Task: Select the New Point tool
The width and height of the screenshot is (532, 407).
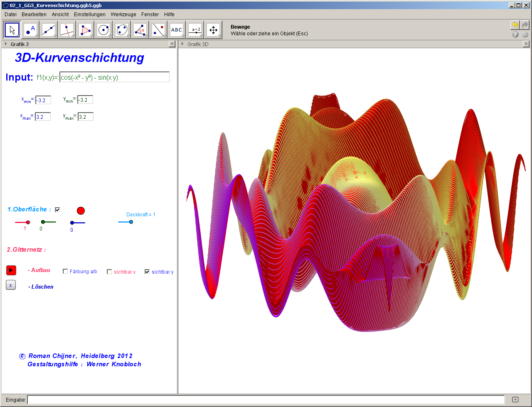Action: tap(31, 30)
